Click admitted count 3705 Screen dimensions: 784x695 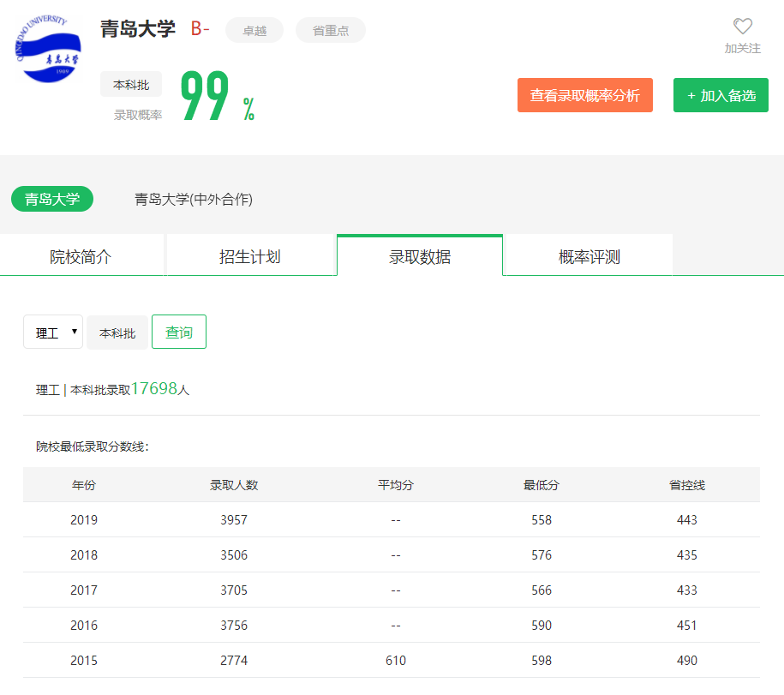(x=234, y=590)
